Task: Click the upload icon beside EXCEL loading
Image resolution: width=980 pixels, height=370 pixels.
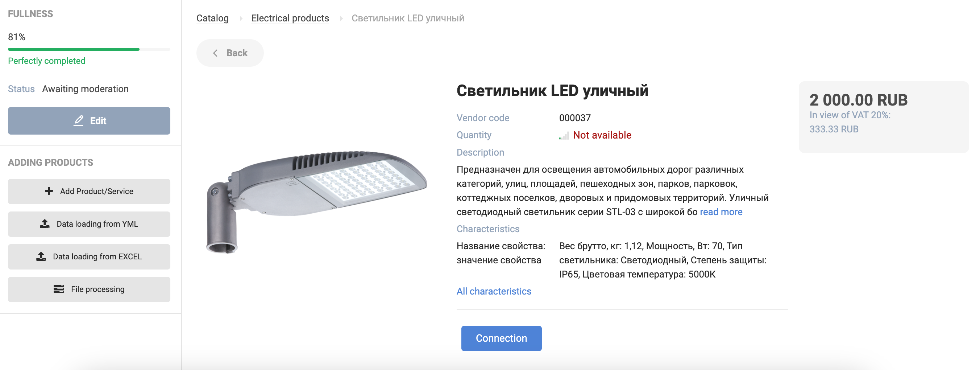Action: pyautogui.click(x=41, y=256)
